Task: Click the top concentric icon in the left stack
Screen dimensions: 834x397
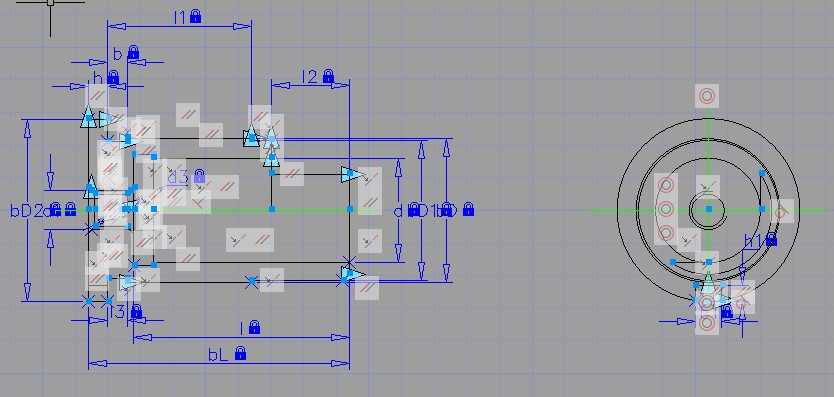Action: click(666, 185)
